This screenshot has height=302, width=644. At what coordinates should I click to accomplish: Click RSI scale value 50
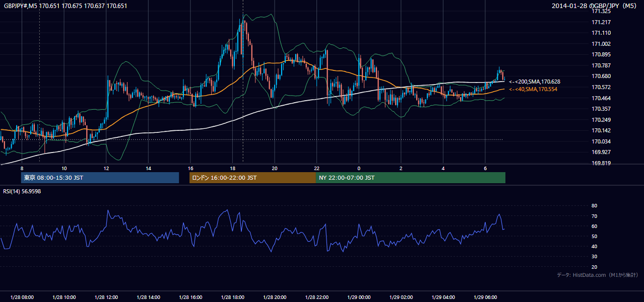594,236
